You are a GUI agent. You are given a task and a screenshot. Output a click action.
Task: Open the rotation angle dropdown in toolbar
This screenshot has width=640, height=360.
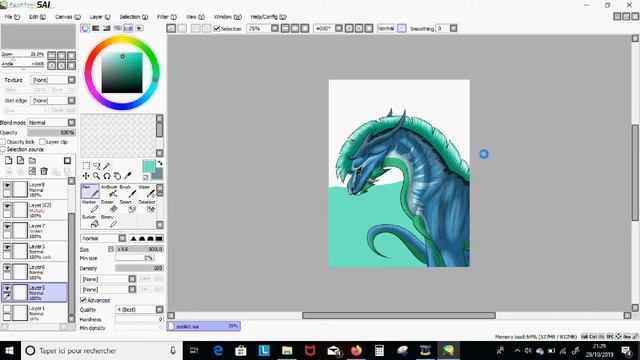click(339, 28)
